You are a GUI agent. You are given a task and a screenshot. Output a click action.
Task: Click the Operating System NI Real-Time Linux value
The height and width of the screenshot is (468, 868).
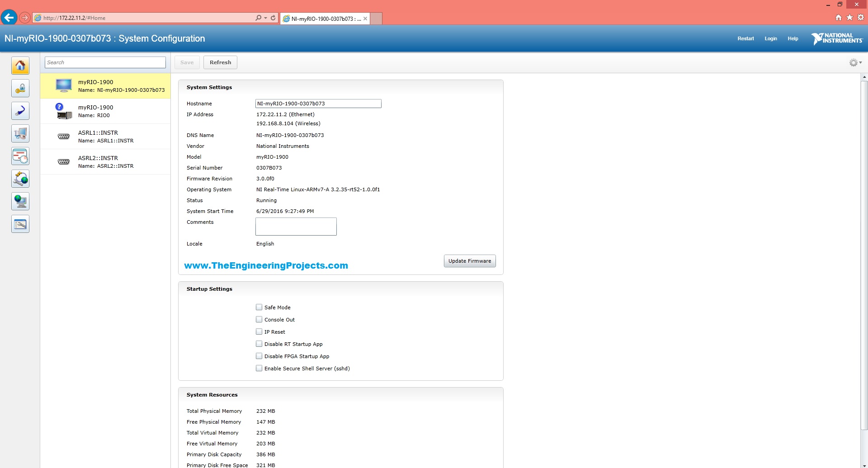pos(318,189)
